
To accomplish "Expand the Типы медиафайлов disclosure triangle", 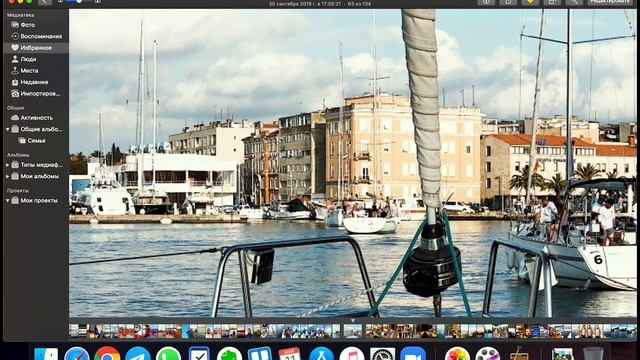I will pyautogui.click(x=7, y=165).
